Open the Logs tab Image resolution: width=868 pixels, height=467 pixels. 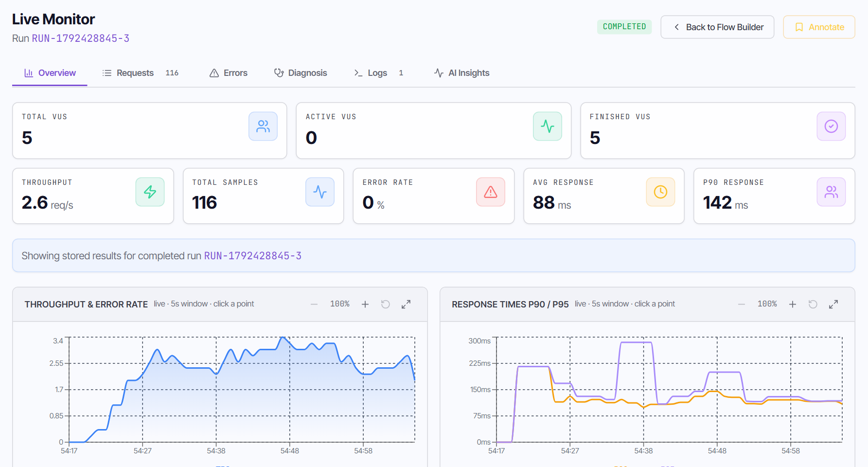(x=378, y=73)
